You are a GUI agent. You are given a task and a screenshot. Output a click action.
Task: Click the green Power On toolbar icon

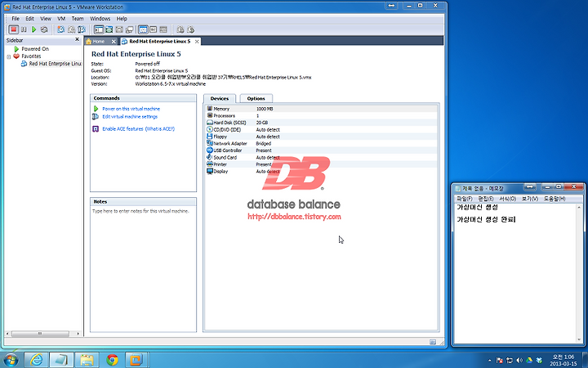click(33, 29)
